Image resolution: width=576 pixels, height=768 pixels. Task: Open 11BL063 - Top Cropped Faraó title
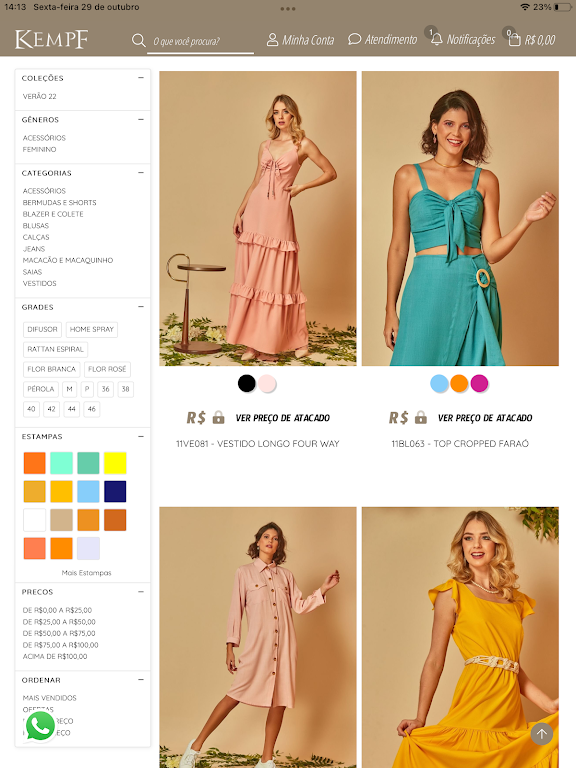(x=460, y=444)
